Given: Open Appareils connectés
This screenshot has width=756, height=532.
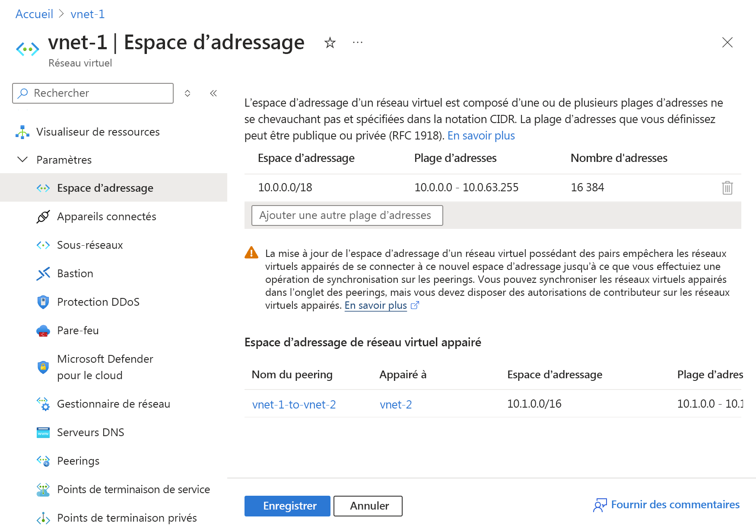Looking at the screenshot, I should 106,216.
